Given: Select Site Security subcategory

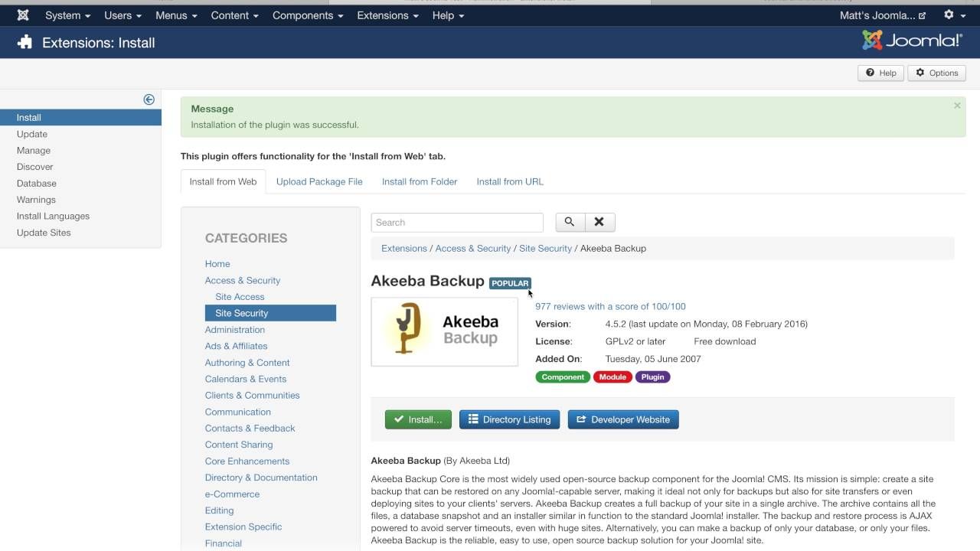Looking at the screenshot, I should click(x=270, y=313).
